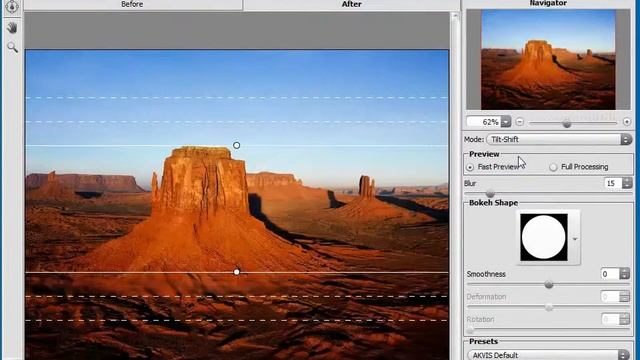This screenshot has height=360, width=640.
Task: Click the image vertical scrollbar up arrow
Action: pos(455,16)
